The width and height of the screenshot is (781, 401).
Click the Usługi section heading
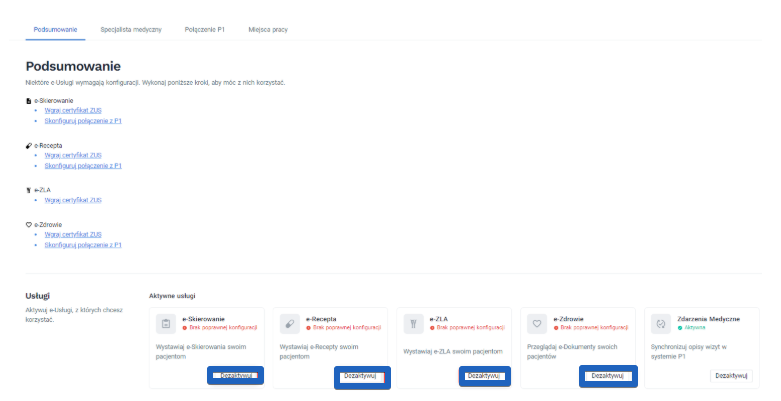click(x=37, y=296)
